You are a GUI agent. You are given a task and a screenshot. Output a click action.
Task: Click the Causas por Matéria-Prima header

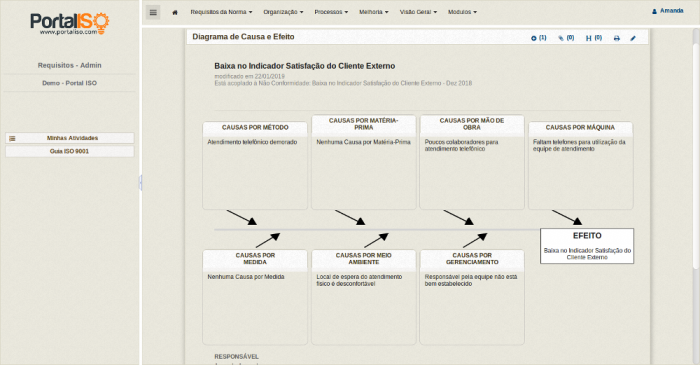click(x=363, y=124)
